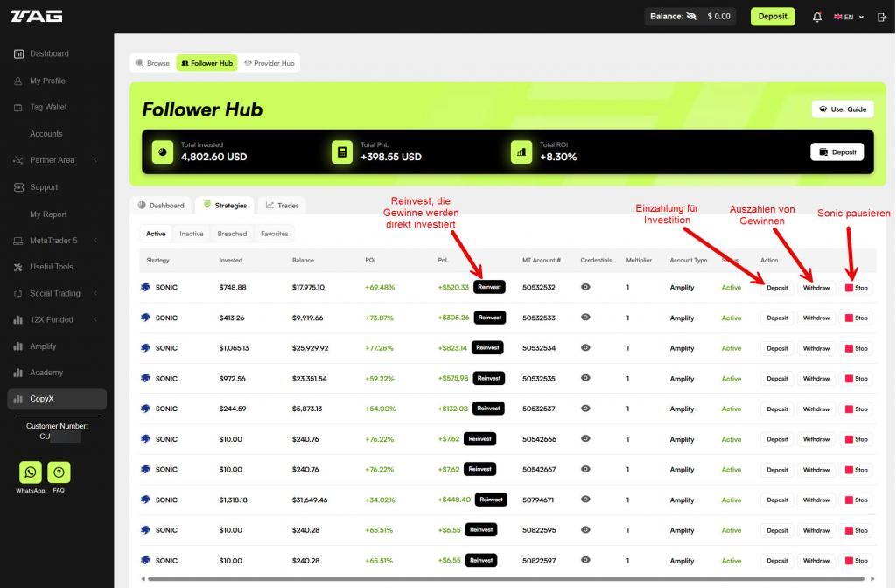Sort by the ROI column header
This screenshot has height=588, width=896.
[370, 261]
